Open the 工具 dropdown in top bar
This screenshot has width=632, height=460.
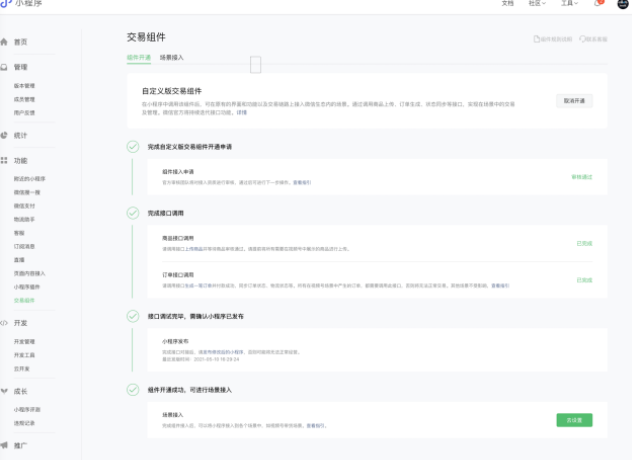[570, 3]
